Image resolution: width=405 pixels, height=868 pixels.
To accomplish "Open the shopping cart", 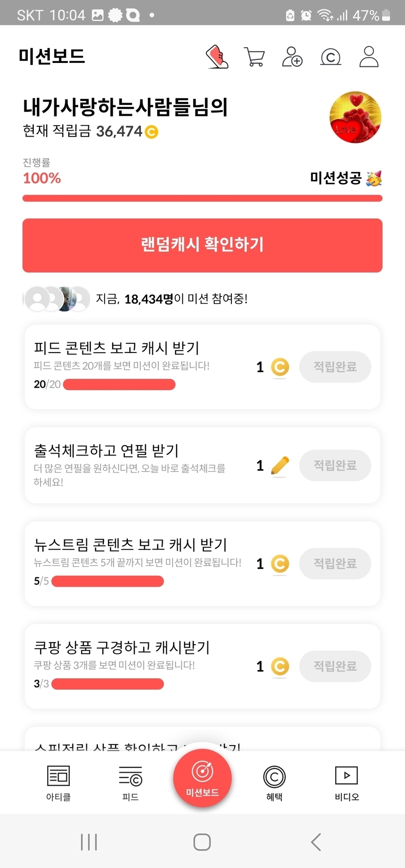I will point(254,57).
